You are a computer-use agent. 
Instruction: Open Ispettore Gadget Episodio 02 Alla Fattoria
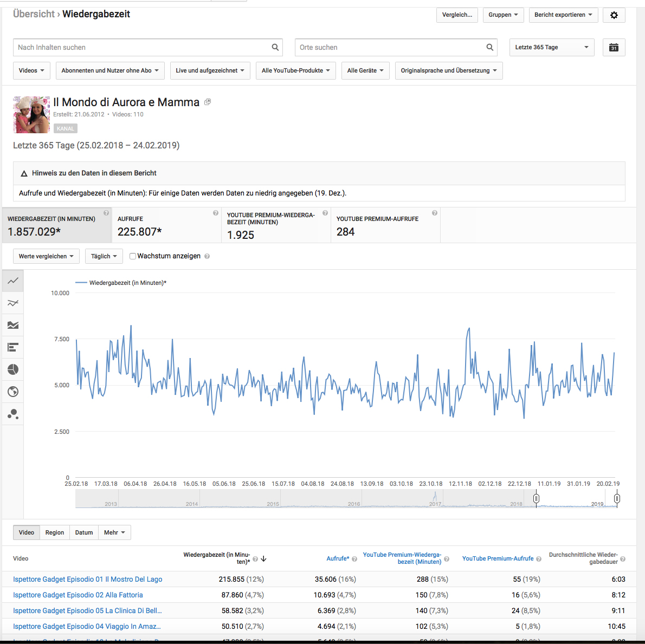point(78,595)
